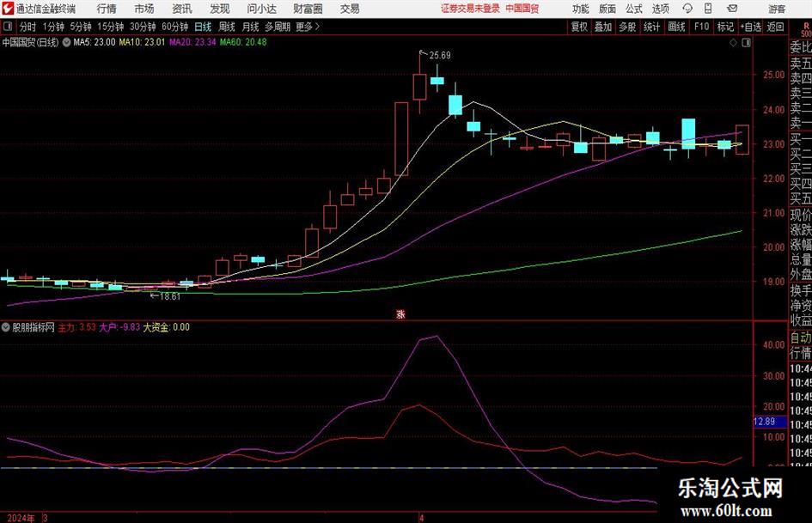Click the 叠加 button
The height and width of the screenshot is (523, 812).
click(x=603, y=27)
